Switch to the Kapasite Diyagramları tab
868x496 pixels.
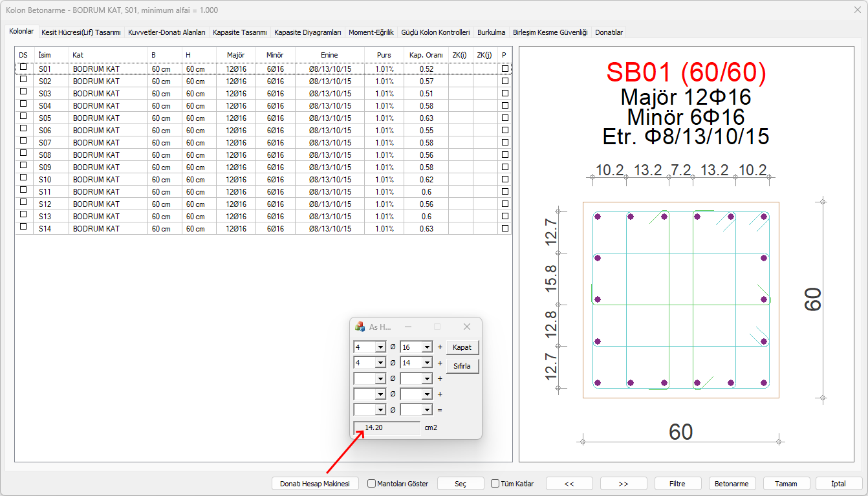point(307,32)
